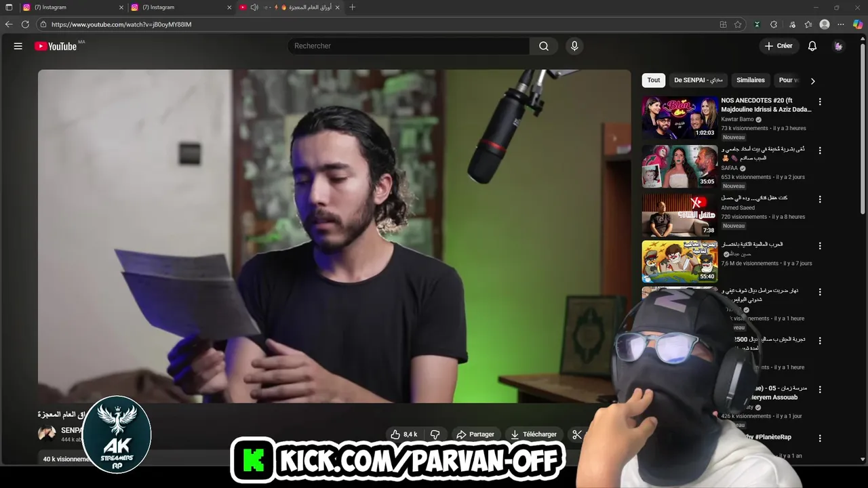868x488 pixels.
Task: Click NOS ANECDOTES #20 video title
Action: [766, 105]
